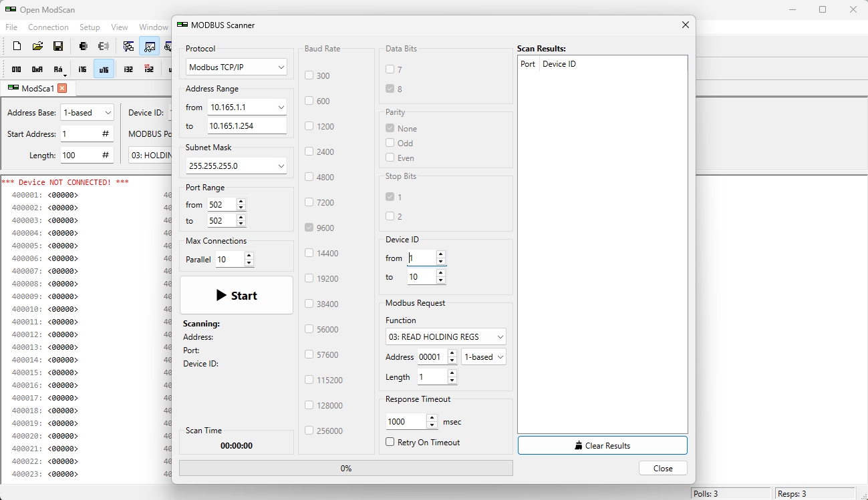Click the Response Timeout 1000 msec field
Viewport: 868px width, 500px height.
[406, 421]
